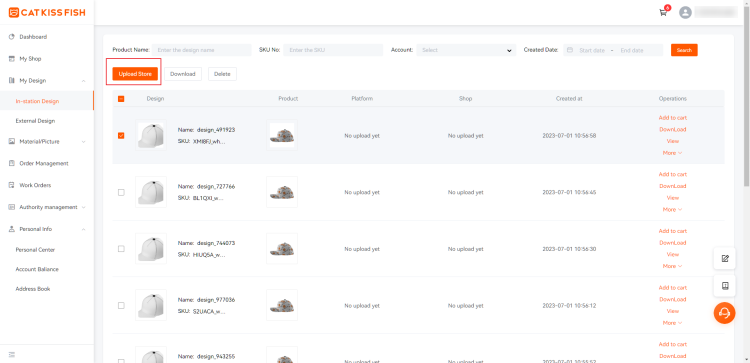Open product thumbnail of design_727766
The height and width of the screenshot is (363, 750).
tap(282, 192)
